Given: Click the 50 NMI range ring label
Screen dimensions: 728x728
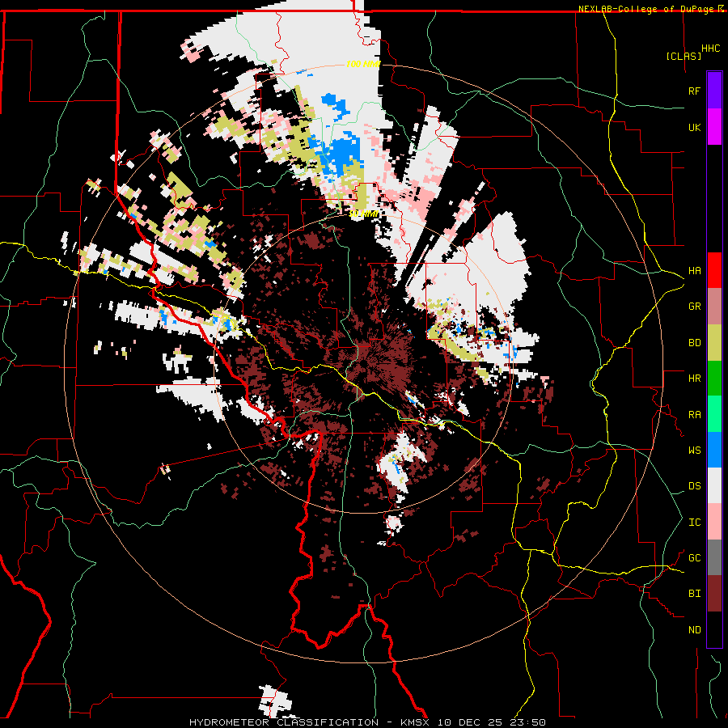Looking at the screenshot, I should (x=363, y=214).
